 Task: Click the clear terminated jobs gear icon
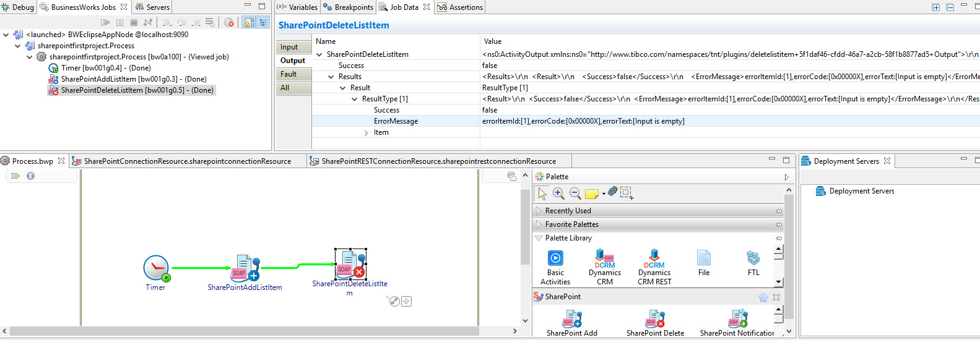[x=229, y=22]
